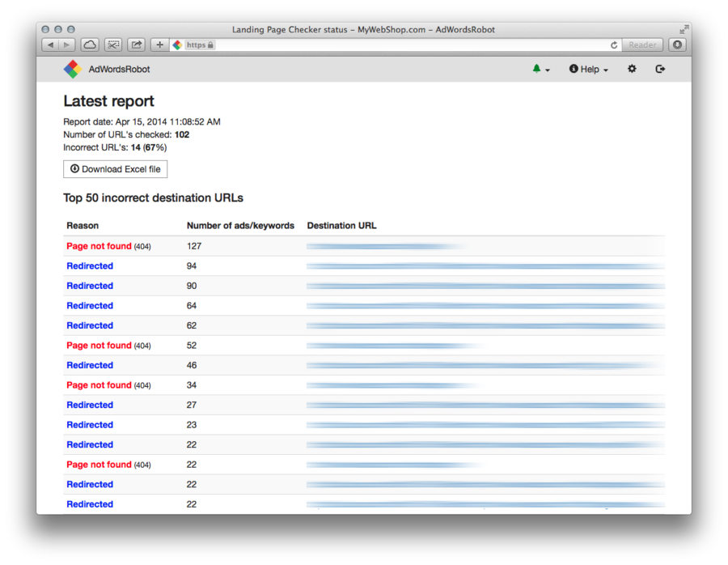Toggle full screen with the window corner arrows
Screen dimensions: 728x565
pyautogui.click(x=684, y=29)
